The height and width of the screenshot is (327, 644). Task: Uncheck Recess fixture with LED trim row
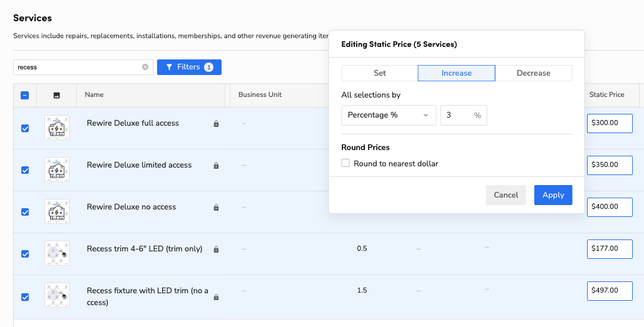pyautogui.click(x=24, y=296)
